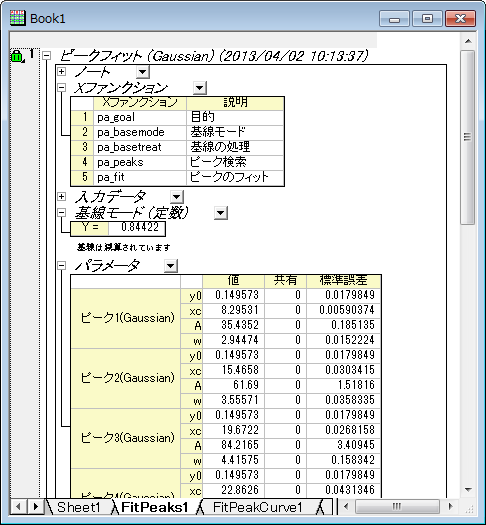Image resolution: width=486 pixels, height=525 pixels.
Task: Open the ノート section dropdown arrow
Action: click(143, 72)
